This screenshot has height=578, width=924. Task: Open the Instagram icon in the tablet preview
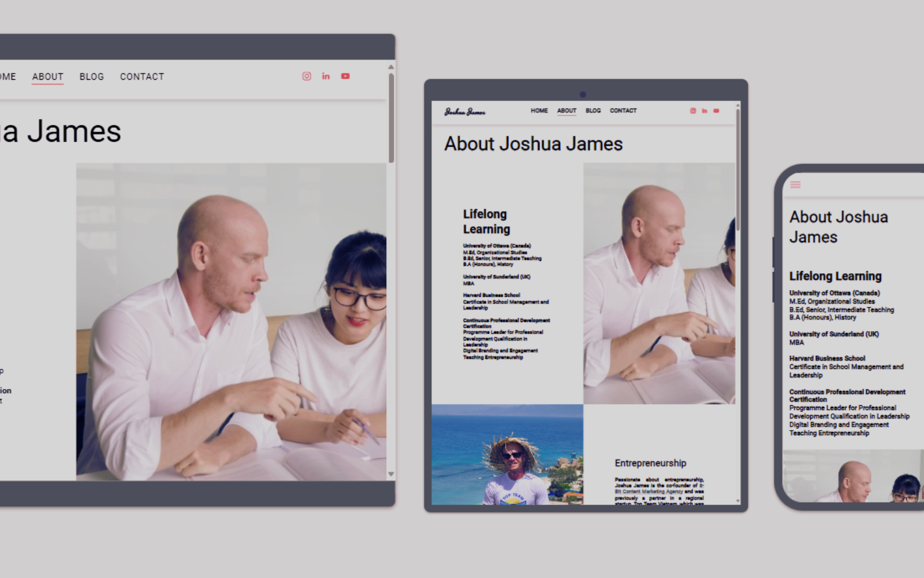click(x=693, y=111)
